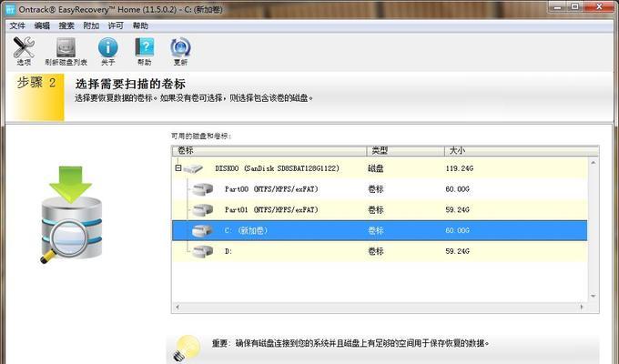
Task: Open the 选项 options tool icon
Action: (24, 47)
